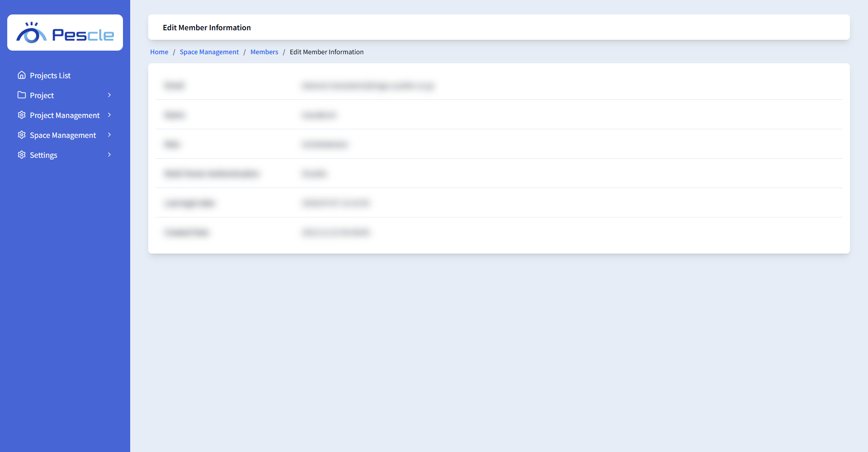Expand the Space Management chevron

tap(109, 135)
